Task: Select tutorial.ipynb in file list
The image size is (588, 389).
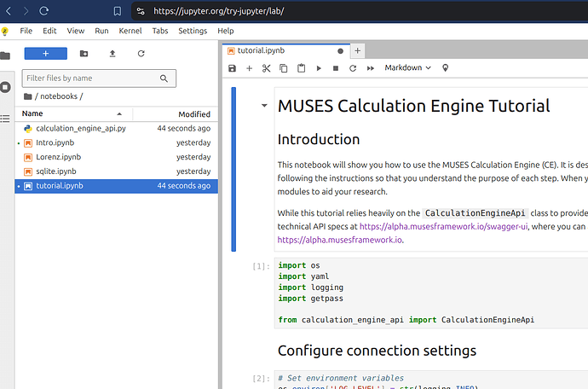Action: 116,186
